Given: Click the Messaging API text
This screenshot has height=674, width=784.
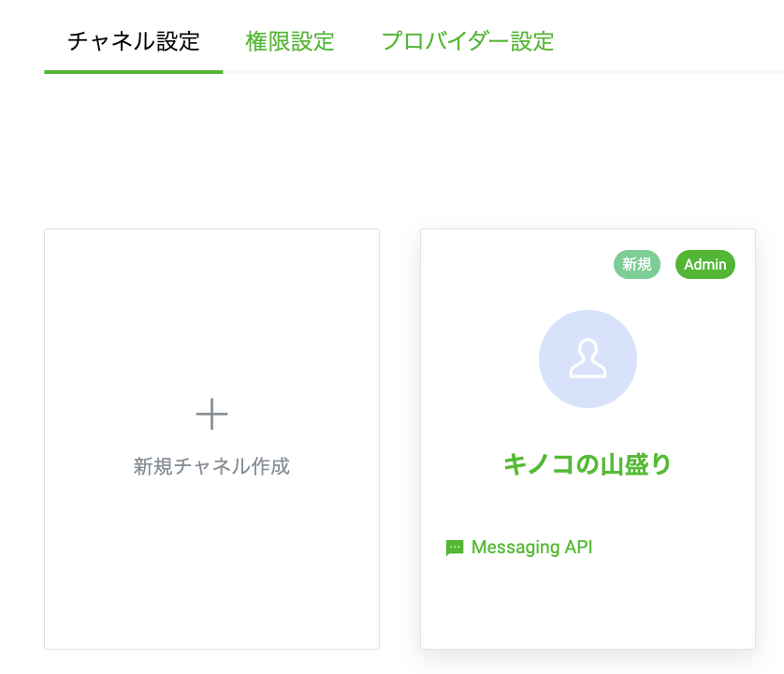Looking at the screenshot, I should click(532, 548).
